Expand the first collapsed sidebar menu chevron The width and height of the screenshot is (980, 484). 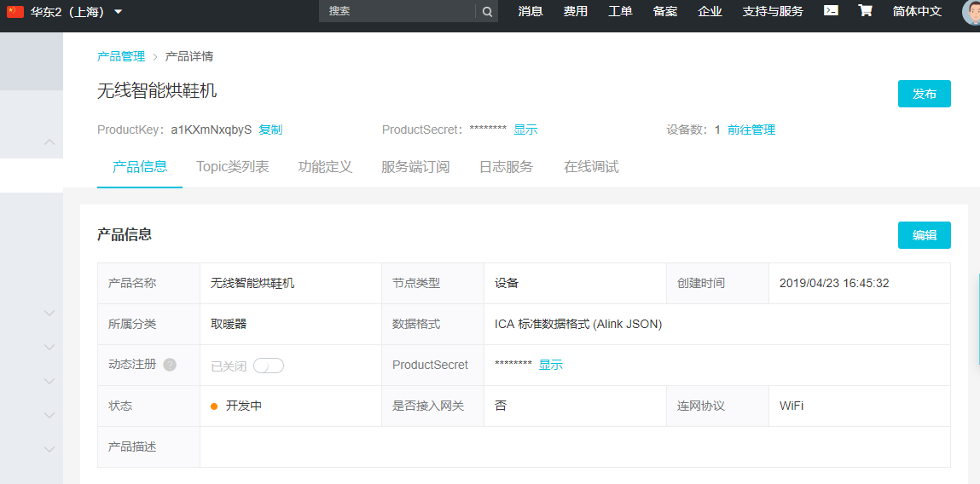pos(49,313)
